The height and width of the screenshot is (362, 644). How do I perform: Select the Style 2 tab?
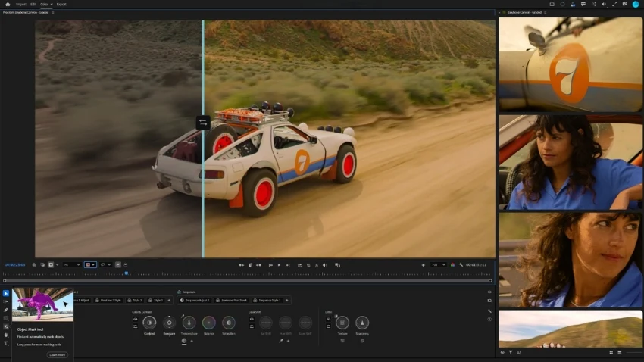point(155,301)
